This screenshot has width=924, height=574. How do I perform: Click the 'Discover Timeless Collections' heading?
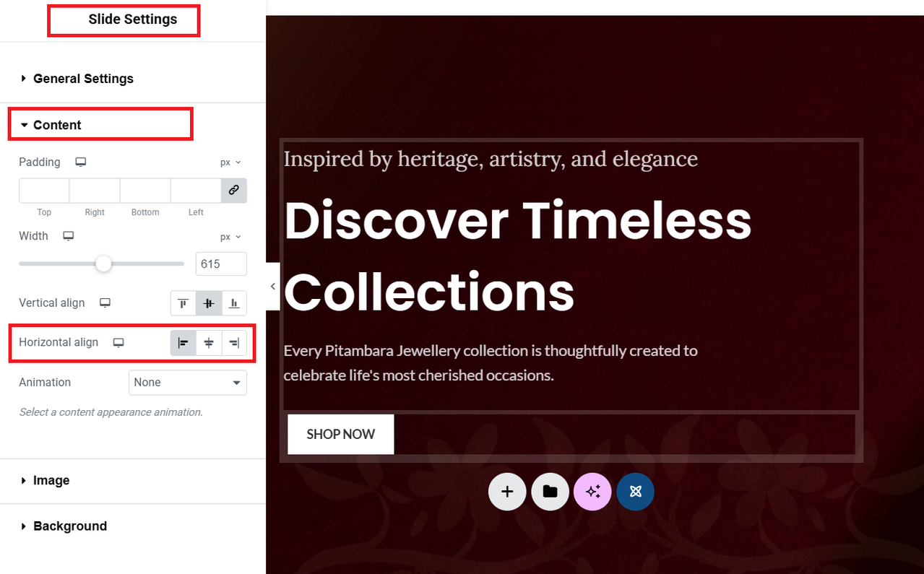518,256
